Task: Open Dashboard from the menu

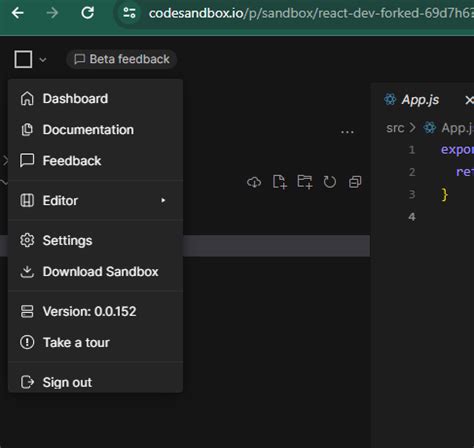Action: coord(95,99)
